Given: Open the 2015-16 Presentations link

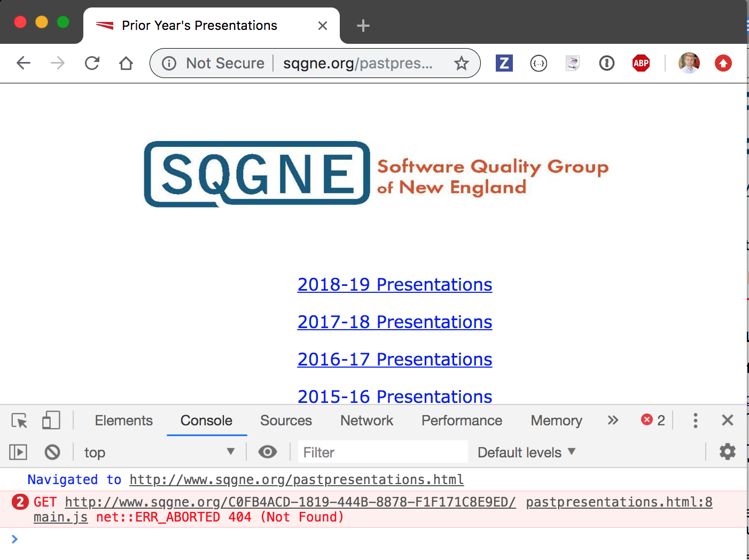Looking at the screenshot, I should coord(395,396).
